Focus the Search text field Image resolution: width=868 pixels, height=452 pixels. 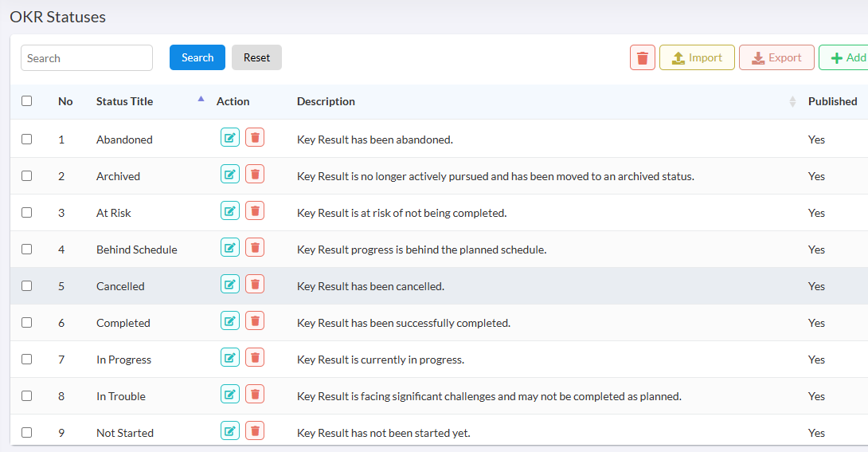coord(86,57)
